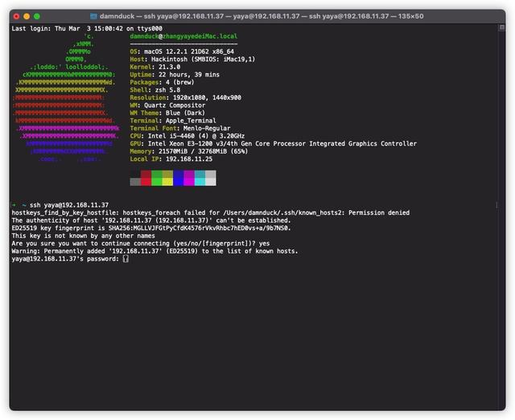
Task: Click the 'WM Theme: Blue (Dark)' line
Action: coord(167,113)
